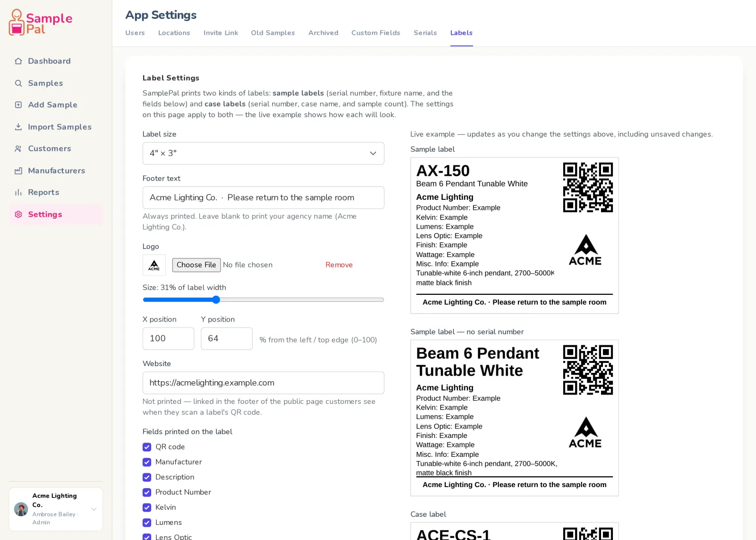The width and height of the screenshot is (756, 540).
Task: Click the Footer text field
Action: (263, 197)
